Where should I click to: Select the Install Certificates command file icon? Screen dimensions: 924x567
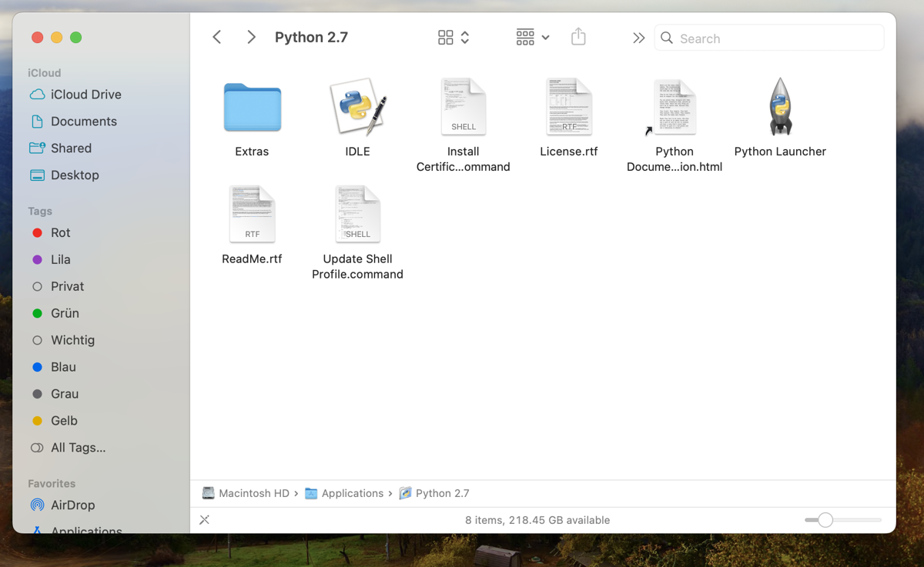[x=464, y=107]
